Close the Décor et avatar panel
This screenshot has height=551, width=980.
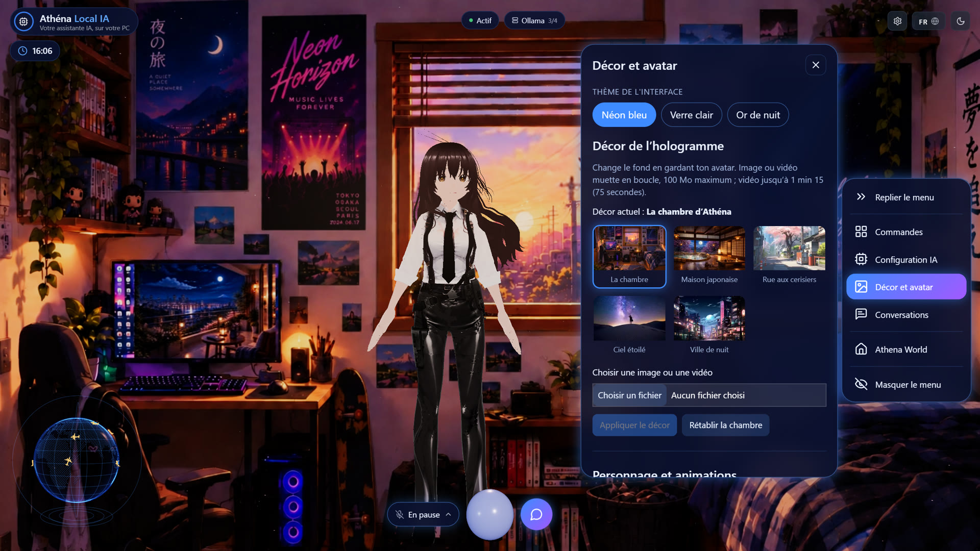coord(816,65)
